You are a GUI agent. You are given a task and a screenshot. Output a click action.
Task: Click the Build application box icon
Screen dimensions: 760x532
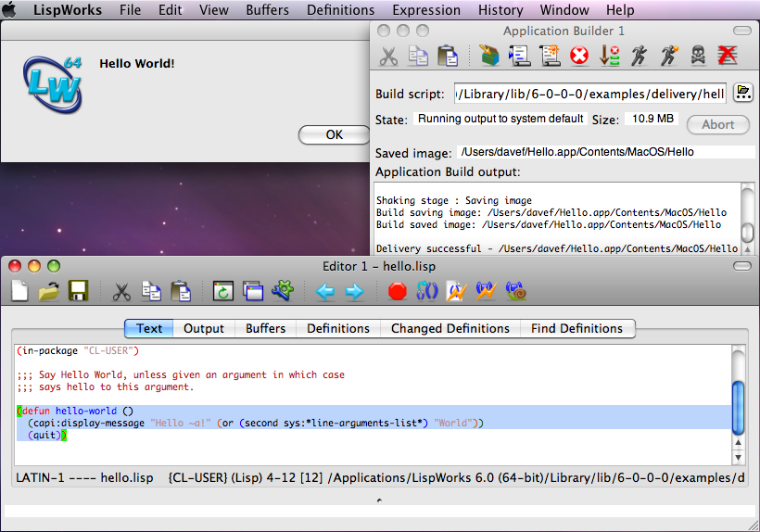pyautogui.click(x=489, y=56)
